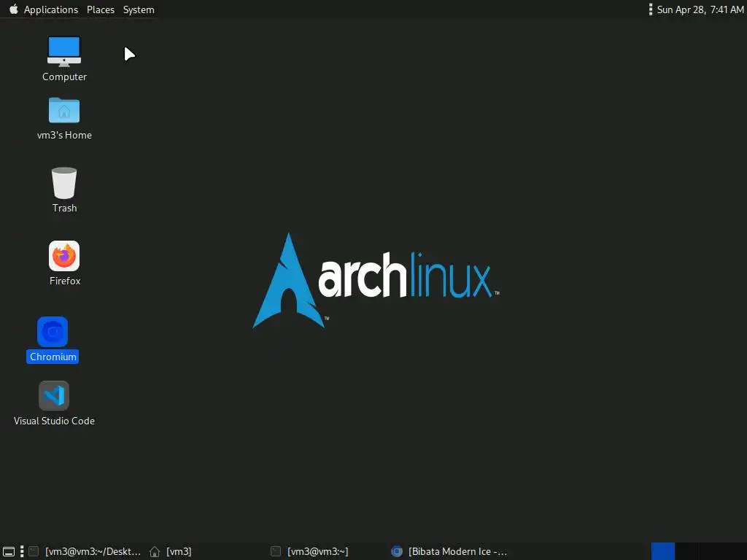Viewport: 747px width, 560px height.
Task: Click the clock showing Sun Apr 28
Action: pyautogui.click(x=700, y=9)
